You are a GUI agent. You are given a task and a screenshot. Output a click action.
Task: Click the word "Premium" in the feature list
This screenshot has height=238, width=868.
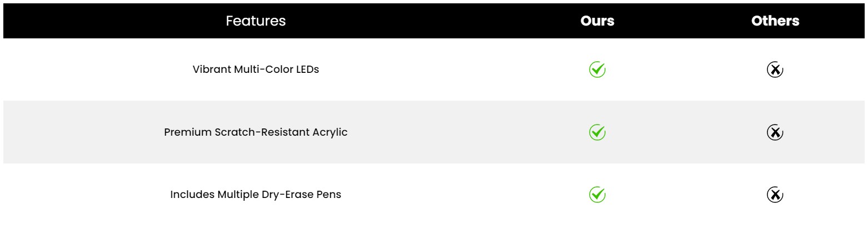click(187, 132)
